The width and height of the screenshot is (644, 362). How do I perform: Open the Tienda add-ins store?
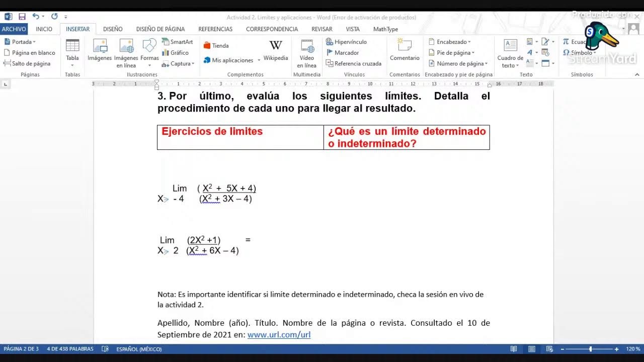(216, 46)
